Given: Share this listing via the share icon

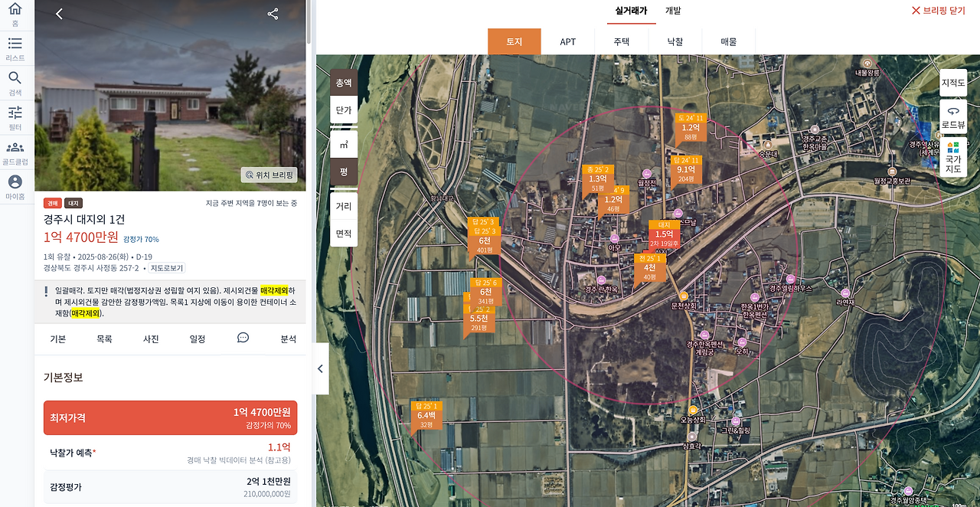Looking at the screenshot, I should coord(273,14).
